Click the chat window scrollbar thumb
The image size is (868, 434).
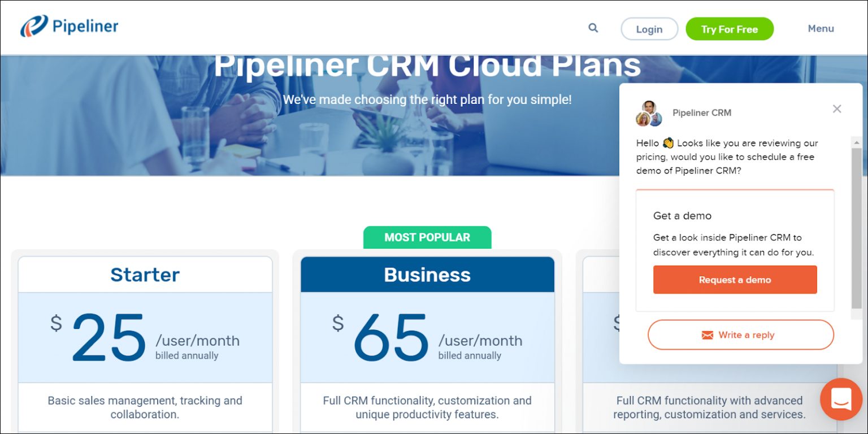pyautogui.click(x=856, y=226)
